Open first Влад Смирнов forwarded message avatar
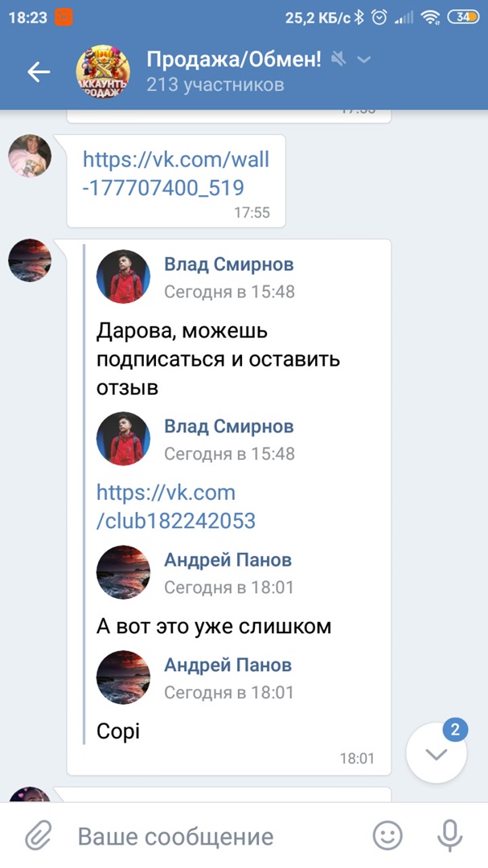 pos(123,276)
